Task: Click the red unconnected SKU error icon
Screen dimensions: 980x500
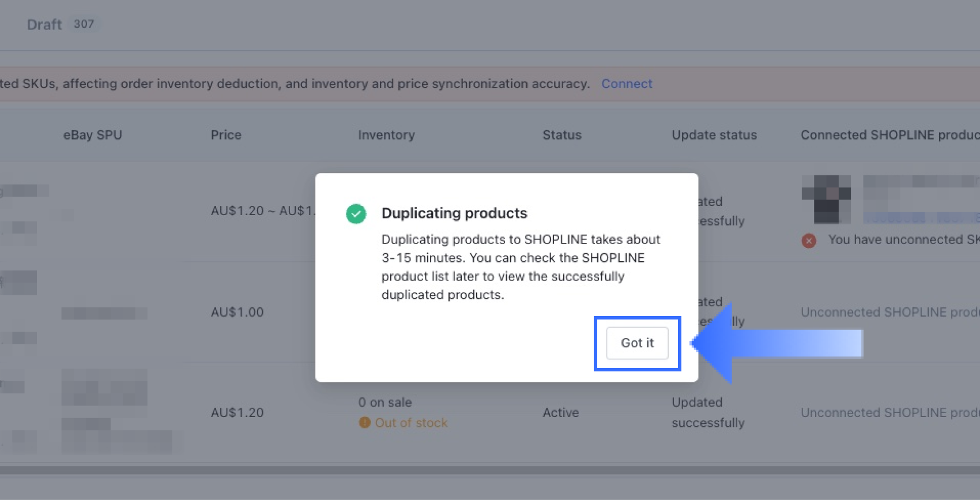Action: [809, 240]
